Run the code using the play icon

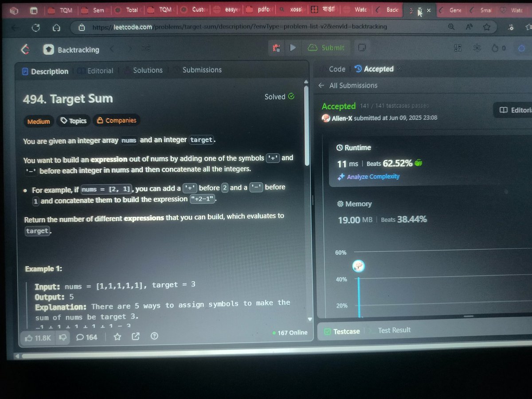click(293, 48)
